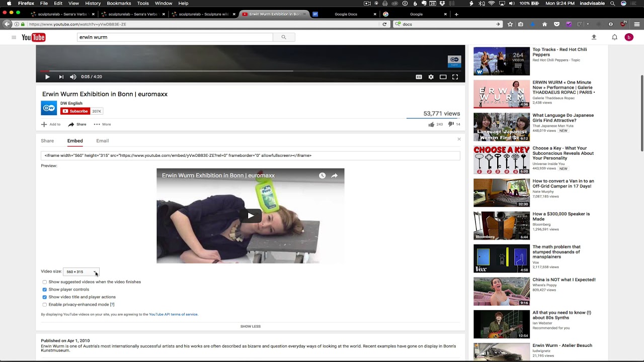
Task: Open the More options menu
Action: 102,124
